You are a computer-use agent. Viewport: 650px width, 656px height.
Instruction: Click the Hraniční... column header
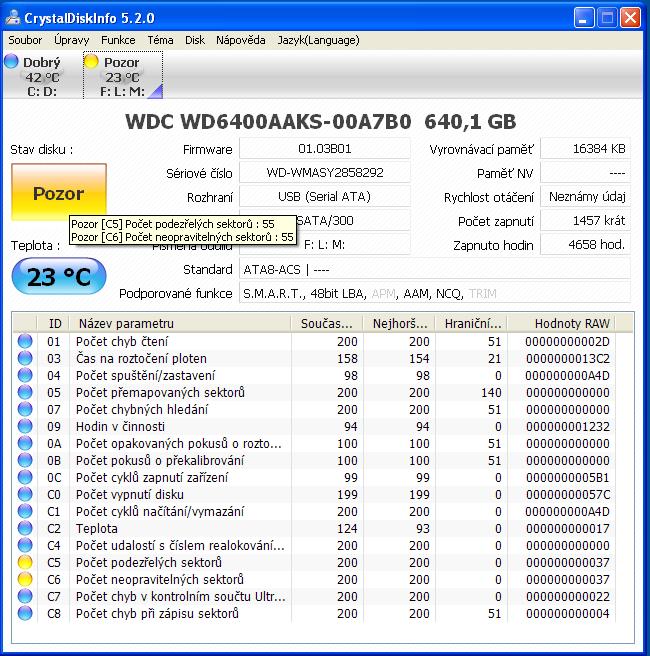click(471, 323)
